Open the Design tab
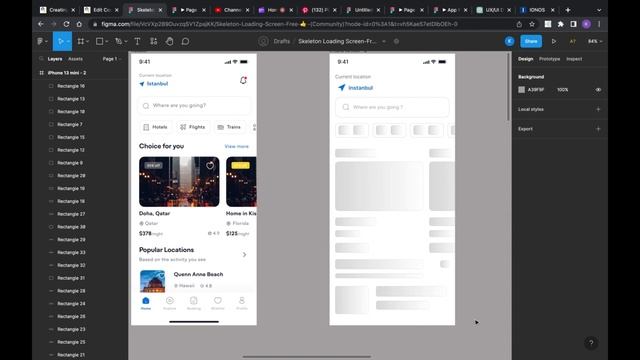Image resolution: width=640 pixels, height=360 pixels. (526, 59)
